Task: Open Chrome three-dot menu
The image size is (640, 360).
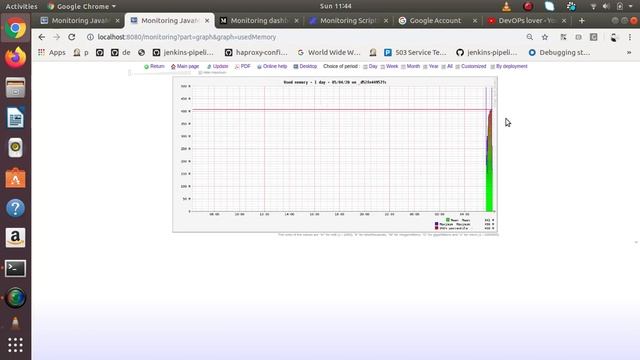Action: click(x=630, y=37)
